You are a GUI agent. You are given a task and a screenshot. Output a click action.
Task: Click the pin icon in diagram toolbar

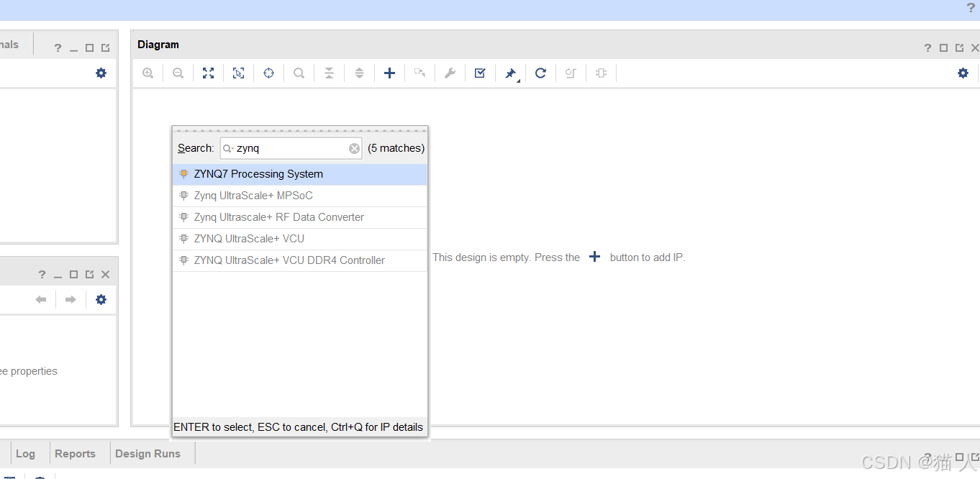(511, 73)
